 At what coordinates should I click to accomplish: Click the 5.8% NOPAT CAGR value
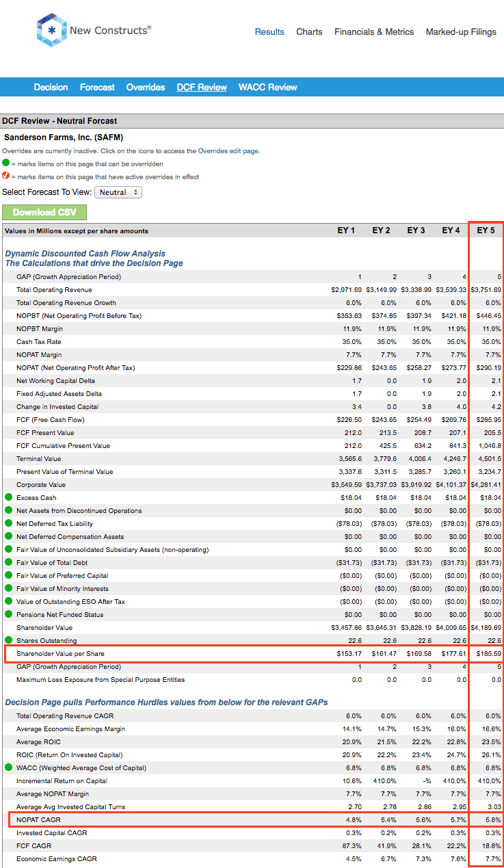coord(492,819)
